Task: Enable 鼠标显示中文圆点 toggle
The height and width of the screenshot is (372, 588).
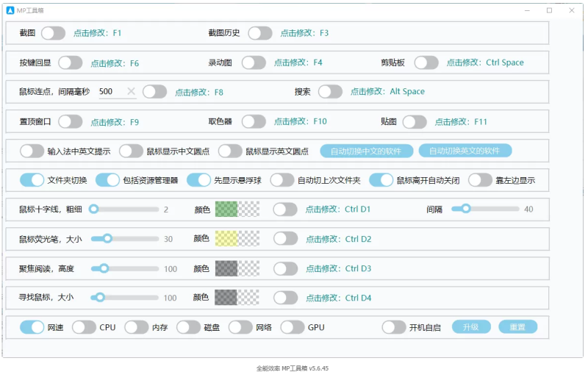Action: (x=131, y=151)
